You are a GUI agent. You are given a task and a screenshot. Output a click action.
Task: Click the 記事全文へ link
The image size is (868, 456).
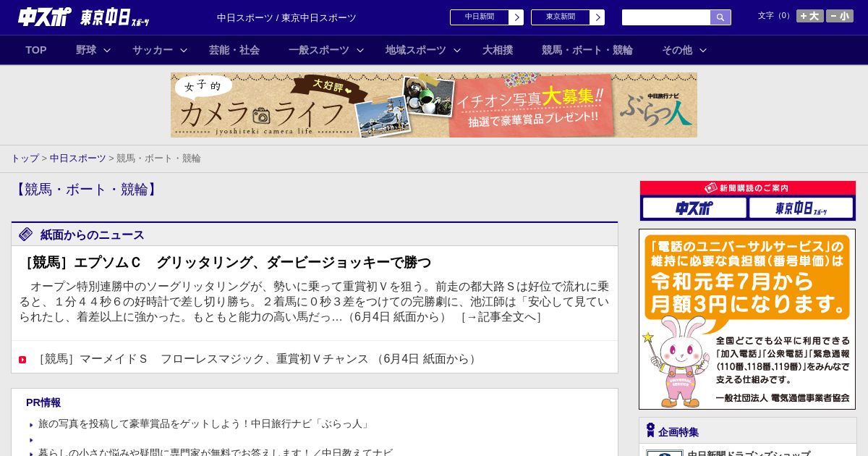pyautogui.click(x=501, y=317)
